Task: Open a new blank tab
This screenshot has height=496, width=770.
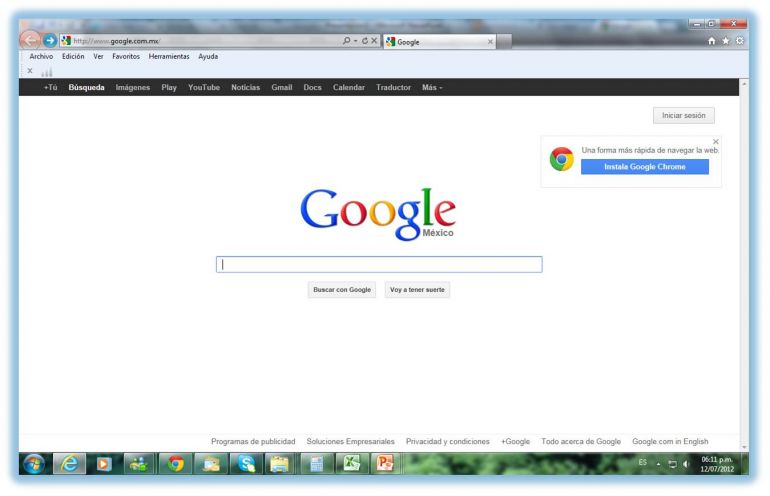Action: tap(504, 42)
